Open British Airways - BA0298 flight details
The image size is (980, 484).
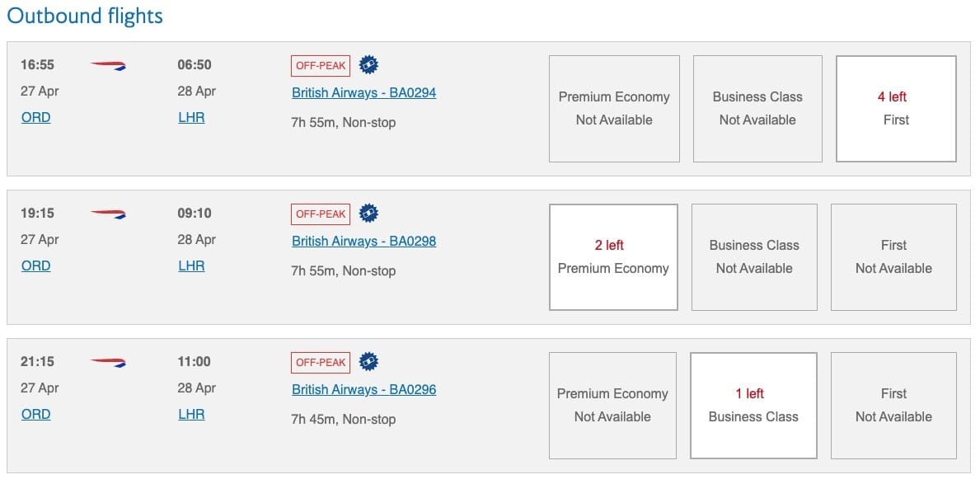363,242
